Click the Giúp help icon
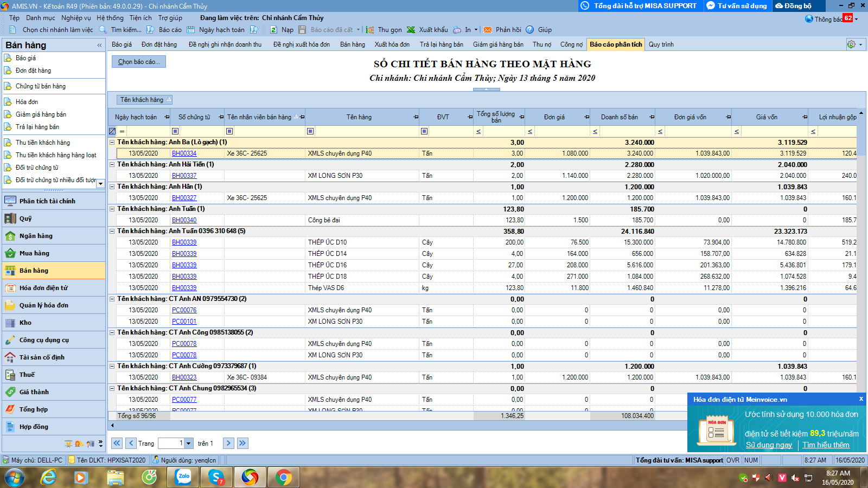The height and width of the screenshot is (488, 868). pyautogui.click(x=530, y=30)
